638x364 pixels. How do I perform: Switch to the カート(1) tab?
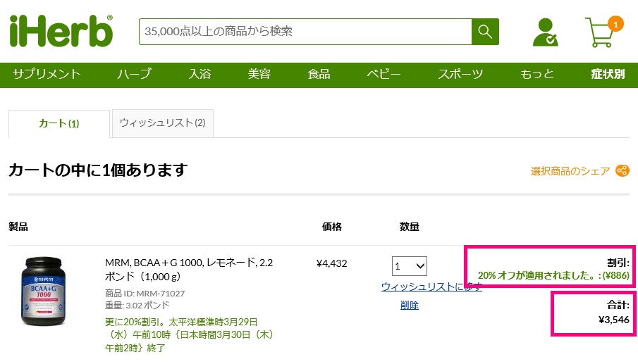[59, 123]
